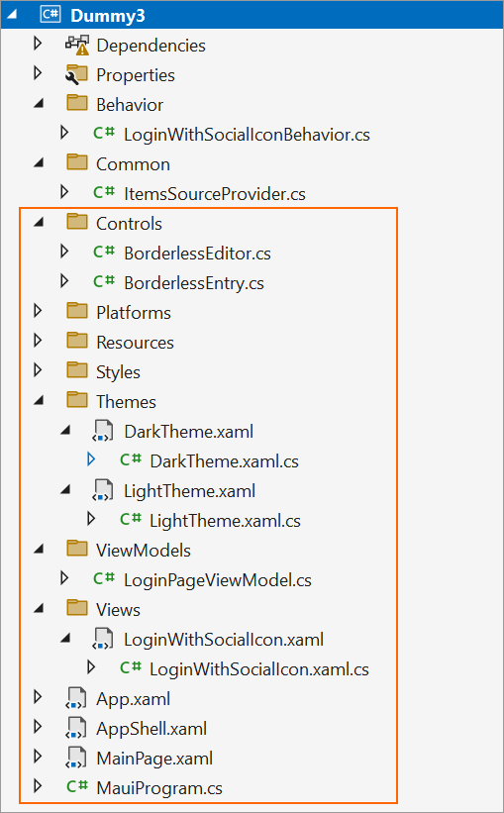Click the Styles folder icon
Image resolution: width=504 pixels, height=813 pixels.
tap(77, 370)
